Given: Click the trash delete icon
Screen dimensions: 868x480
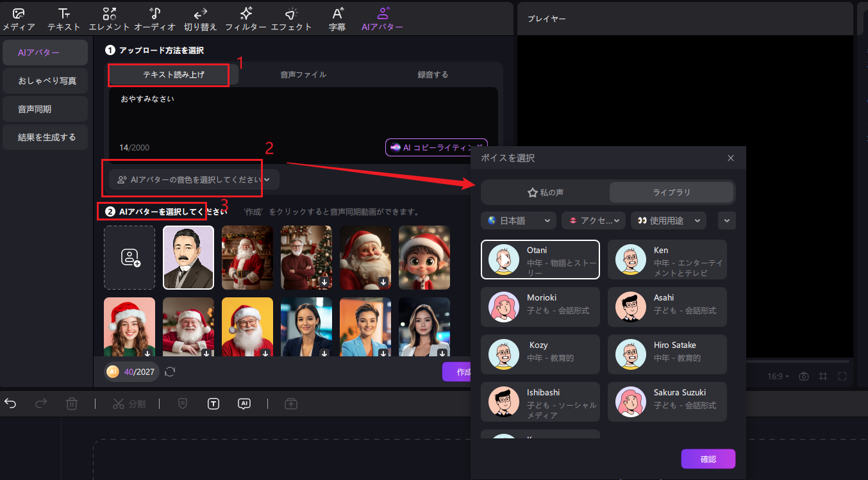Looking at the screenshot, I should [x=72, y=404].
